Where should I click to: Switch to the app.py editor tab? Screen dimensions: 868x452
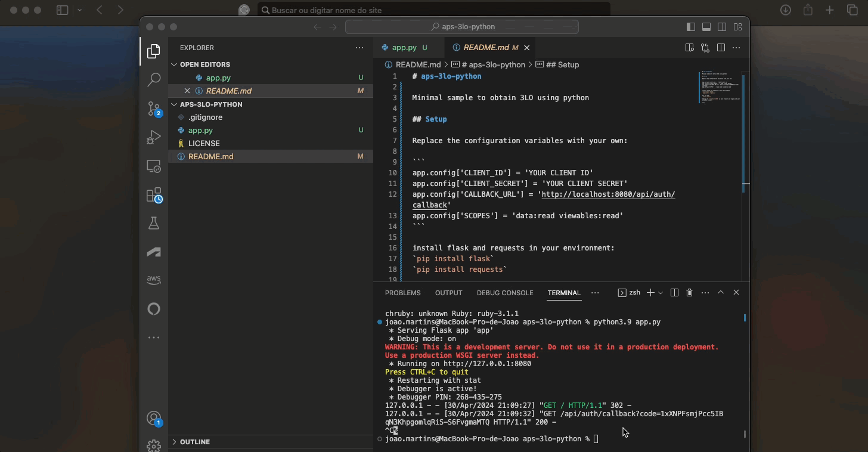coord(404,48)
